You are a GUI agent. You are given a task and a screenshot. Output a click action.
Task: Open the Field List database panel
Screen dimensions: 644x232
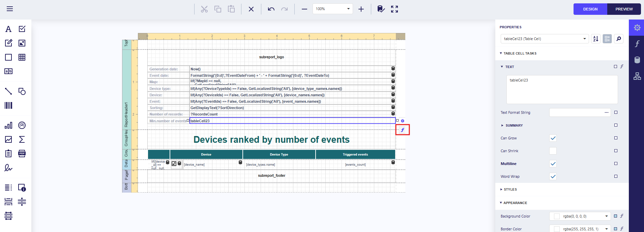(637, 60)
